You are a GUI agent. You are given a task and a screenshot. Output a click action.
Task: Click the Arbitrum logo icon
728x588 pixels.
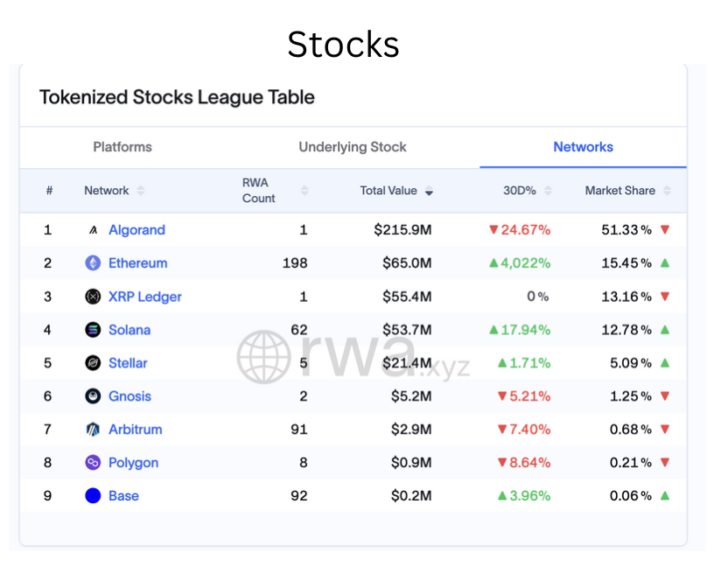pos(93,430)
